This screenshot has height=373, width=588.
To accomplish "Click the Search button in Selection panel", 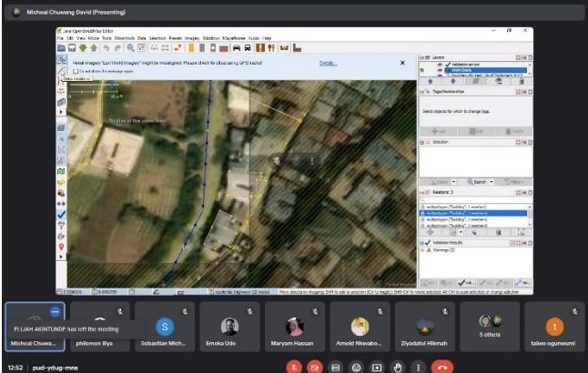I will (476, 182).
